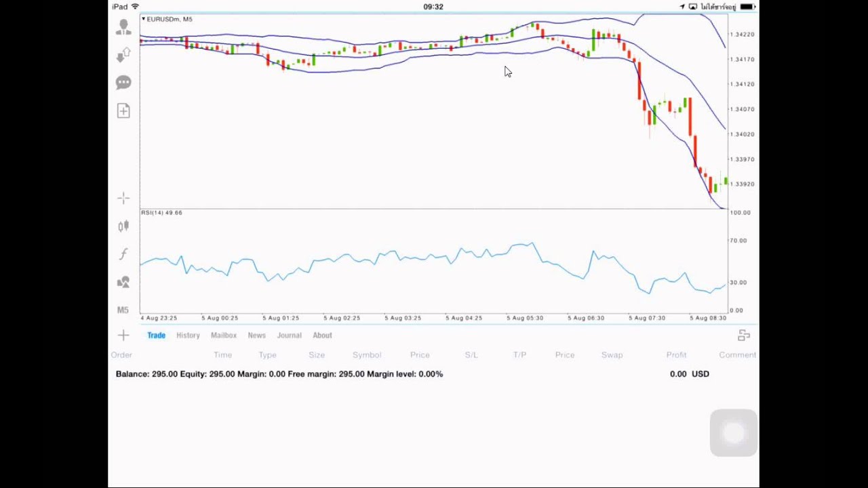Open the About tab
Screen dimensions: 868x488
click(322, 335)
